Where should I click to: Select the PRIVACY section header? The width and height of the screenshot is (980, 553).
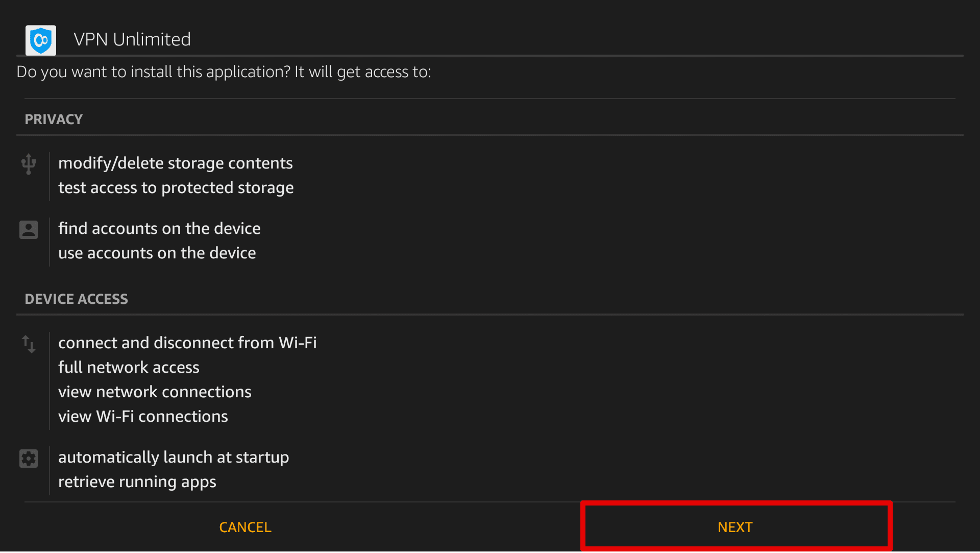(x=54, y=119)
